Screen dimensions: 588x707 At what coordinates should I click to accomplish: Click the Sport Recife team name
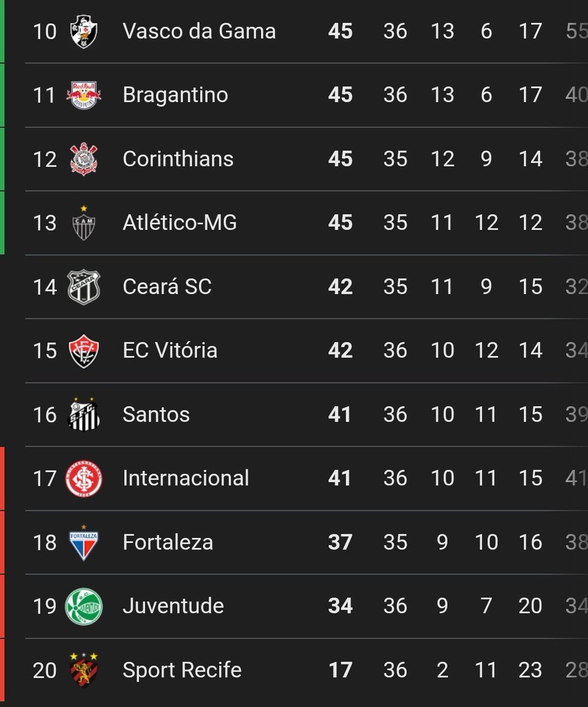[x=182, y=670]
